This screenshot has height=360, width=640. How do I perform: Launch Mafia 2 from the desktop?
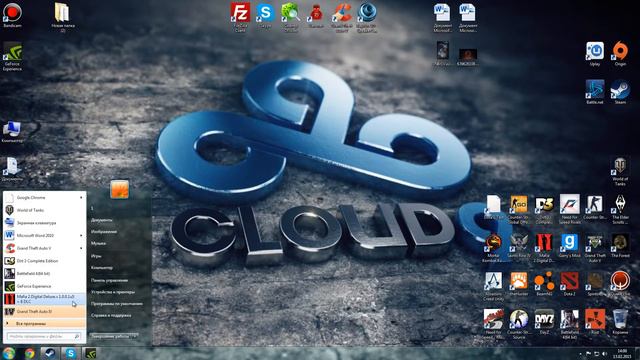544,248
